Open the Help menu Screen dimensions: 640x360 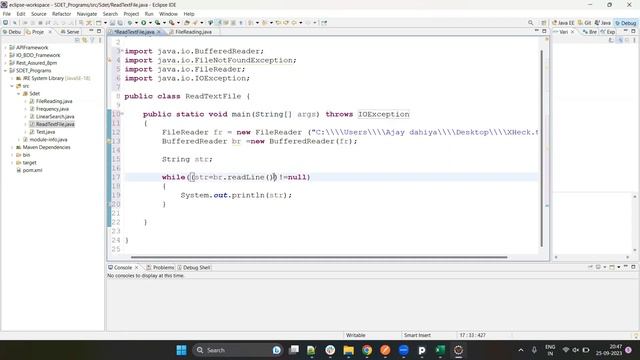189,14
